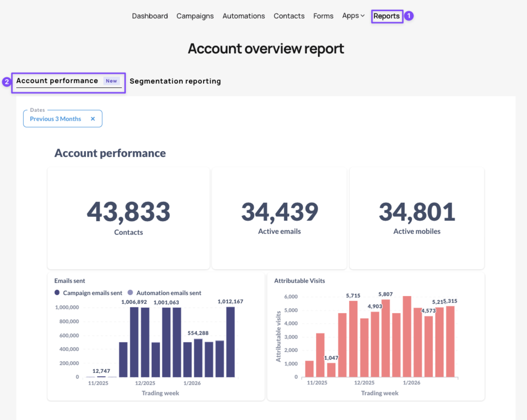This screenshot has height=420, width=527.
Task: Open Campaigns in top navigation
Action: click(195, 16)
